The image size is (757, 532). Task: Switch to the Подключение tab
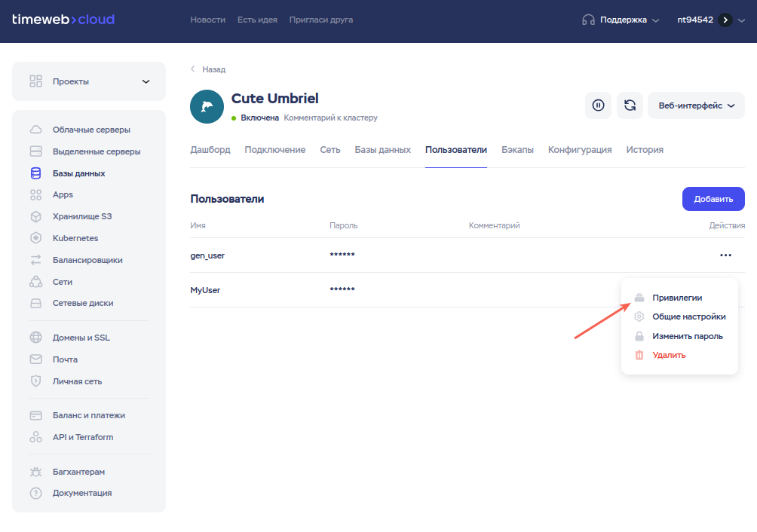[x=274, y=149]
